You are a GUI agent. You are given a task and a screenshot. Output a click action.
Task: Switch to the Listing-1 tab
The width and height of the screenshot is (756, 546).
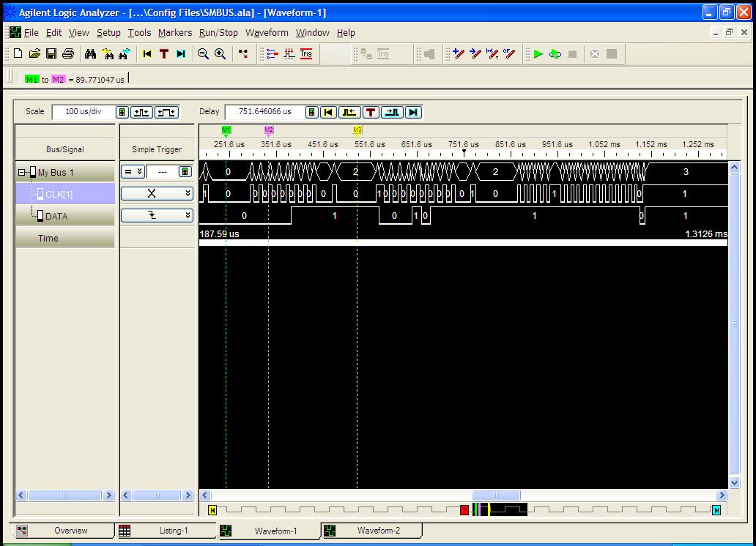point(173,531)
